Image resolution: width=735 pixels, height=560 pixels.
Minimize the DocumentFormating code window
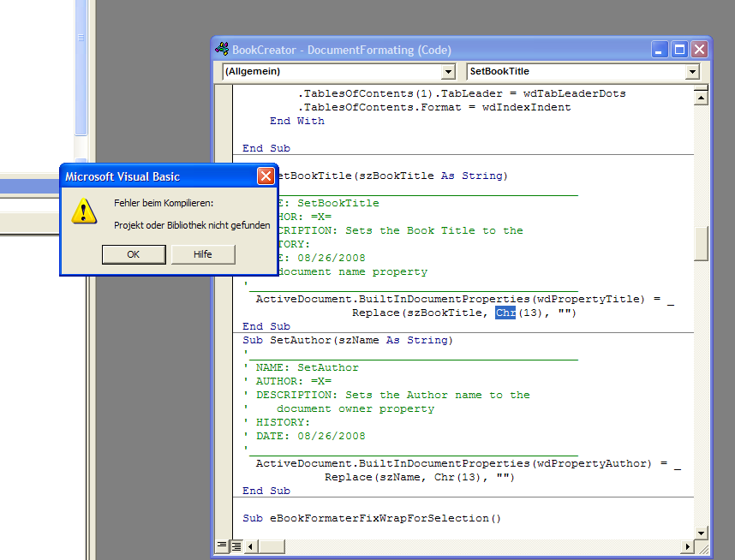tap(659, 49)
